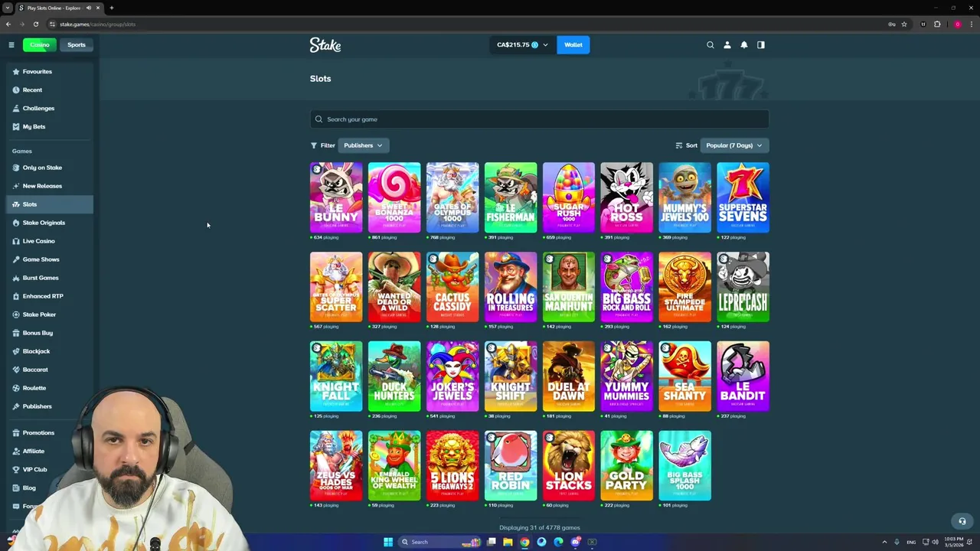The height and width of the screenshot is (551, 980).
Task: Open Le Fisherman game thumbnail
Action: 511,197
